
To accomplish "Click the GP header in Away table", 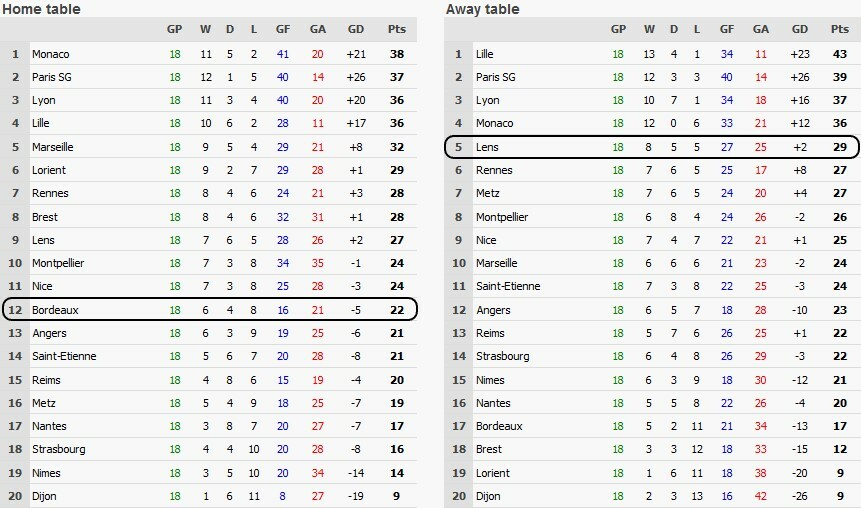I will tap(618, 30).
